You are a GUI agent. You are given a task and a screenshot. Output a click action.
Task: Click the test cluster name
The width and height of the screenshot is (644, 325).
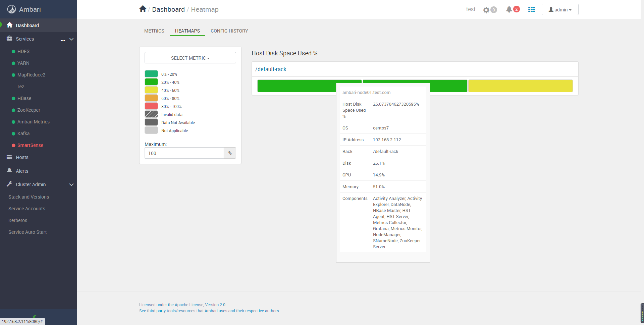471,9
